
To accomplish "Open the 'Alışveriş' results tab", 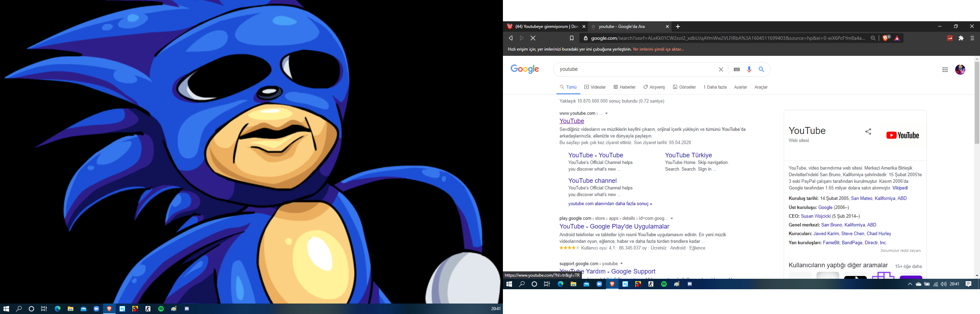I will click(x=654, y=87).
